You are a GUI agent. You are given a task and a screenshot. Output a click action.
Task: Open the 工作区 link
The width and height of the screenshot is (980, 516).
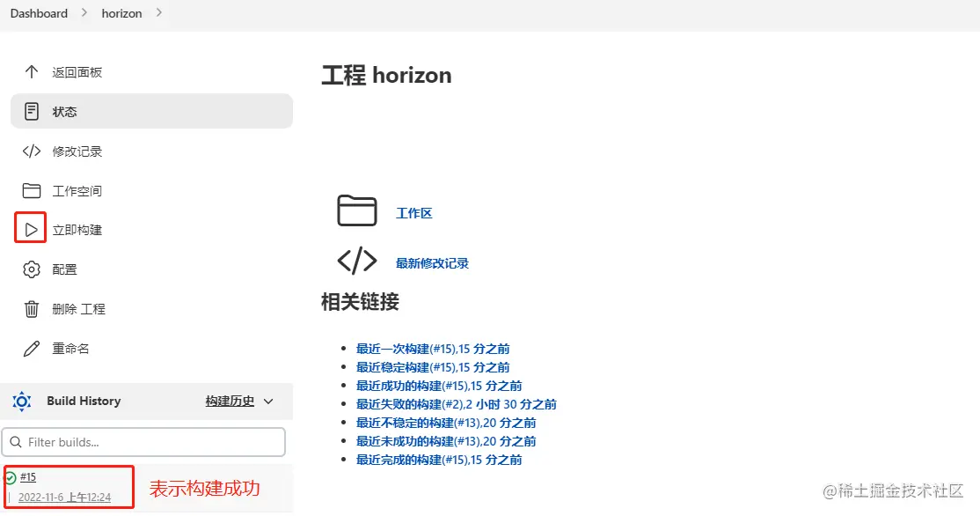click(x=413, y=213)
